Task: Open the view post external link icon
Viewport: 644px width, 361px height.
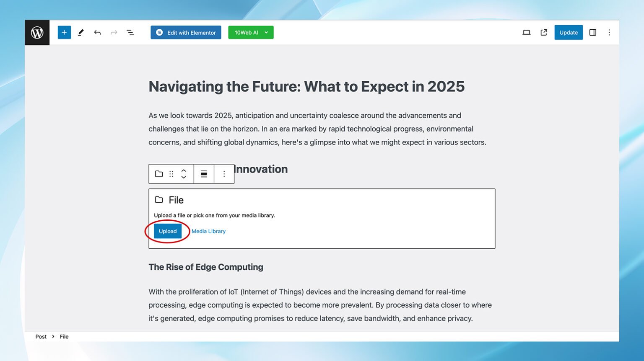Action: (544, 33)
